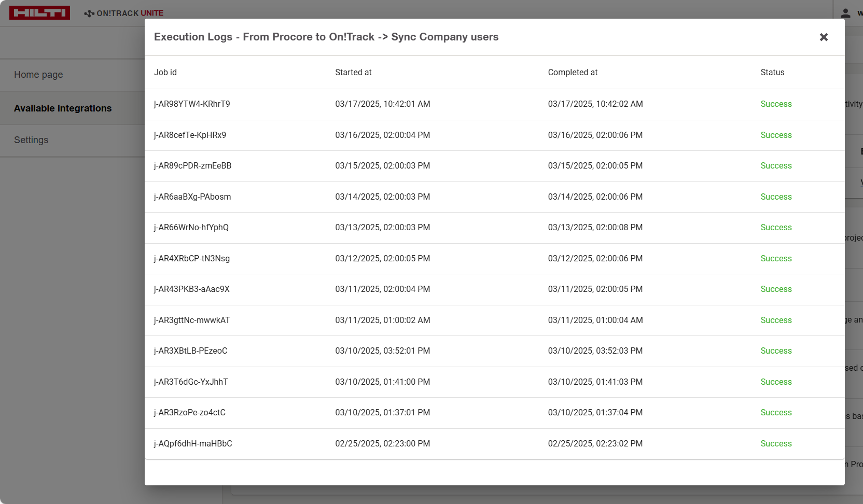Select job id j-AR3gttNc-mwwkAT
Viewport: 863px width, 504px height.
(x=192, y=320)
